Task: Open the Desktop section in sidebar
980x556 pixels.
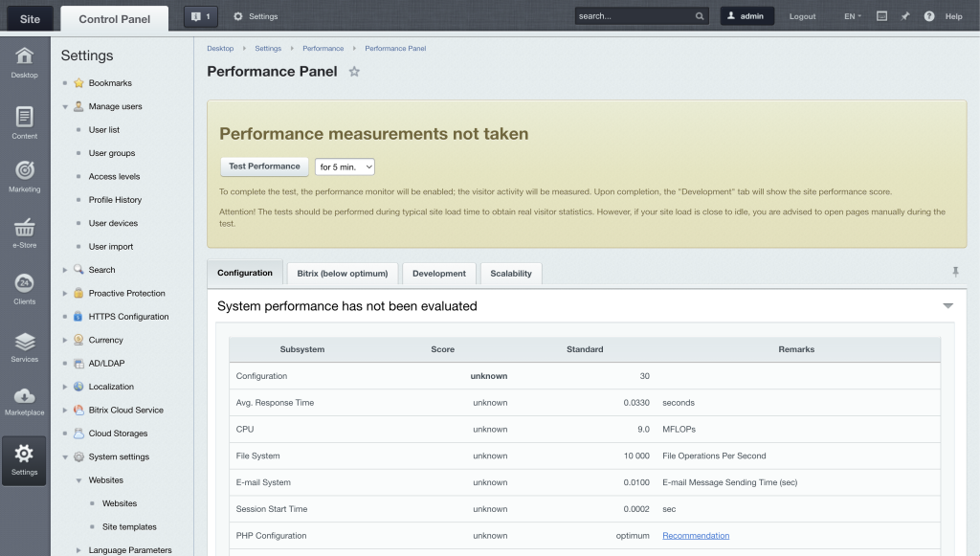Action: (24, 62)
